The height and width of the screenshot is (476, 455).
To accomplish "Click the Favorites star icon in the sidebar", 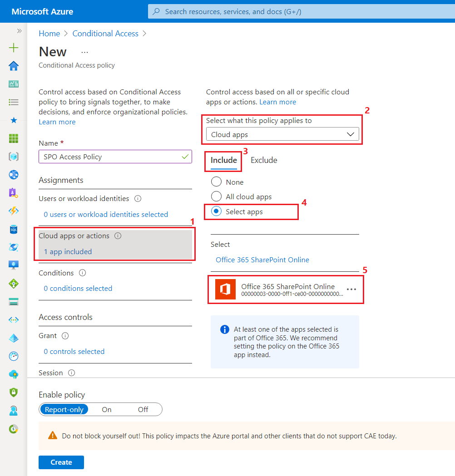I will pyautogui.click(x=13, y=120).
